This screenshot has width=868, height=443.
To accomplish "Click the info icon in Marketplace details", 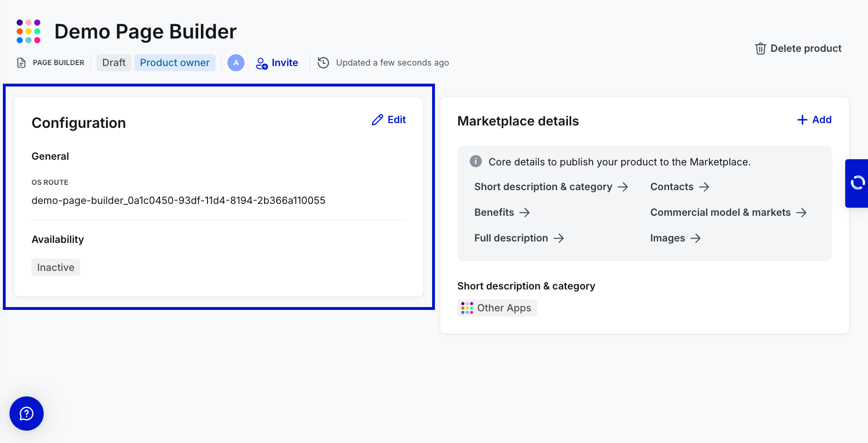I will pos(475,162).
